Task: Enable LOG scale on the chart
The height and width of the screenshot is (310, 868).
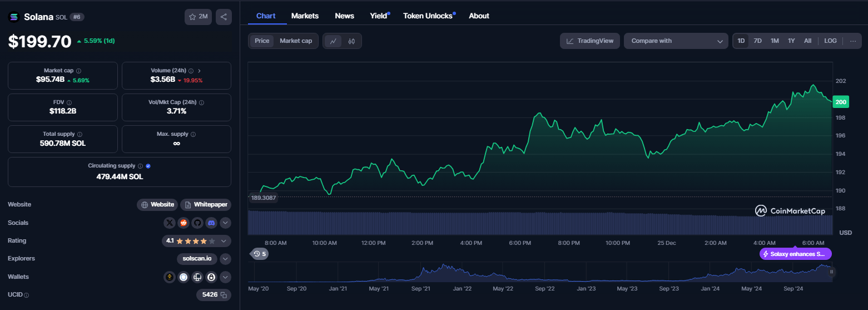Action: [830, 41]
